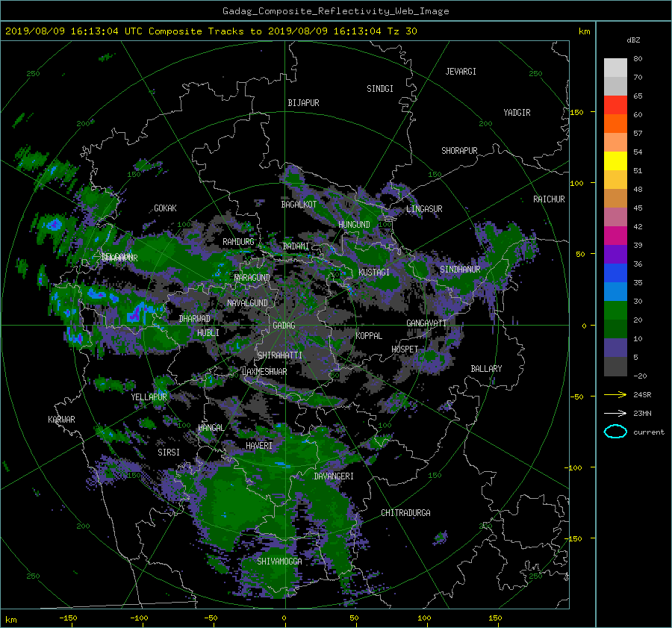The width and height of the screenshot is (672, 628).
Task: Select the bright green 30-20 dBZ swatch
Action: coord(615,311)
